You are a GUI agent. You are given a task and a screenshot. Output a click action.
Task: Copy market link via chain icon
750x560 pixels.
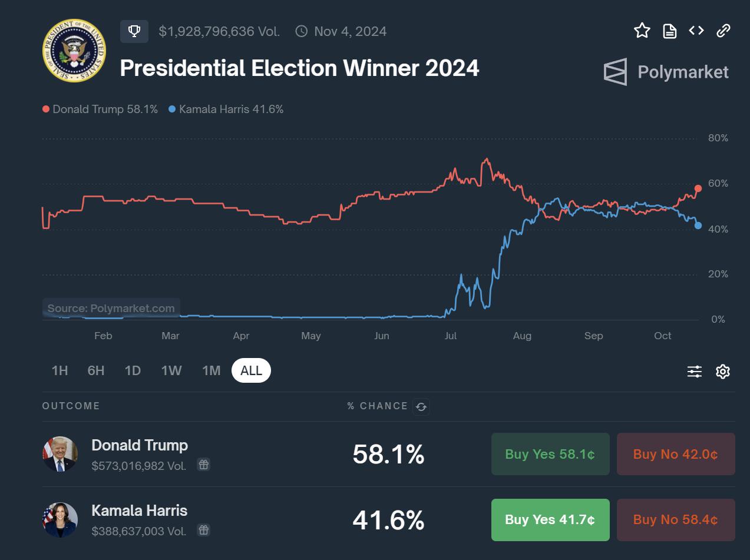tap(723, 31)
